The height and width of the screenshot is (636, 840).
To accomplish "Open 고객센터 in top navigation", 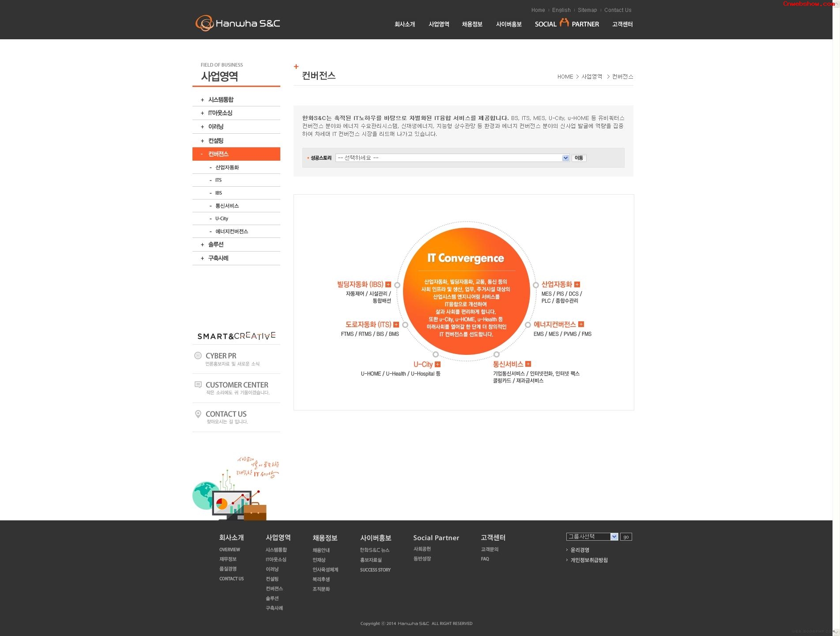I will coord(622,24).
